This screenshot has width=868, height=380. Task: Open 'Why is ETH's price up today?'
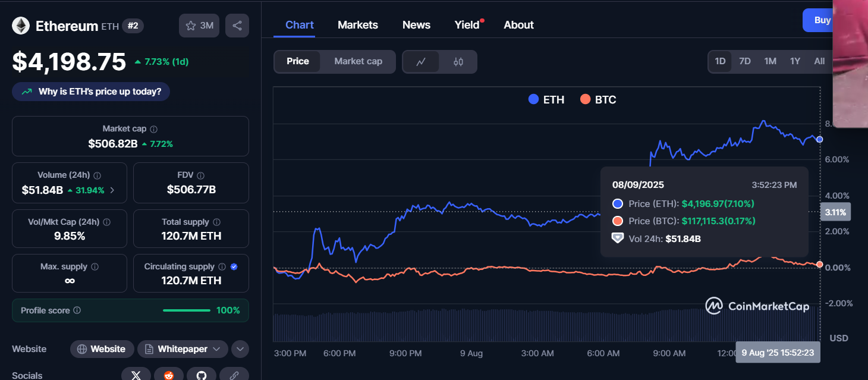pyautogui.click(x=91, y=92)
